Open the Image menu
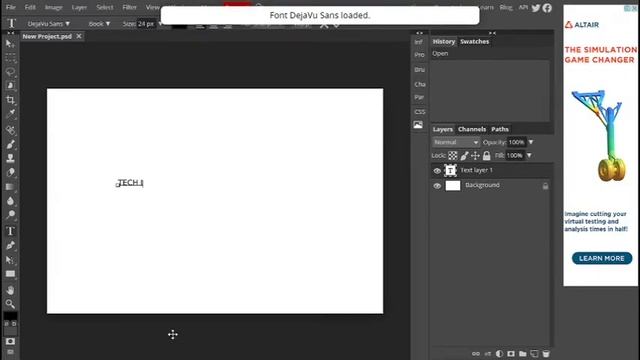Image resolution: width=640 pixels, height=360 pixels. coord(53,7)
